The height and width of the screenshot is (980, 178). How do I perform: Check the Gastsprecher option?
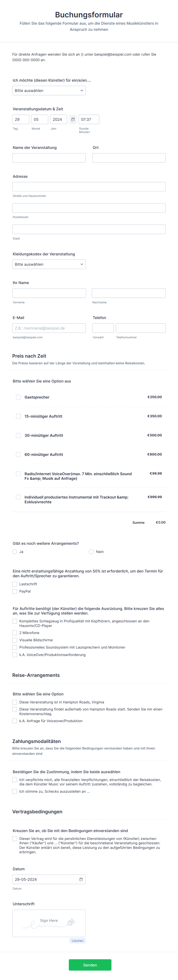(x=18, y=397)
